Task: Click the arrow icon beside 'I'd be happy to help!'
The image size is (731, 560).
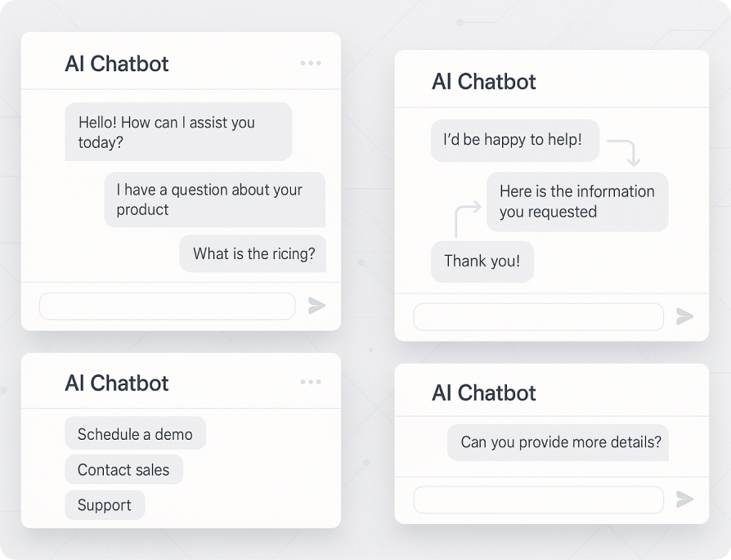Action: click(624, 152)
